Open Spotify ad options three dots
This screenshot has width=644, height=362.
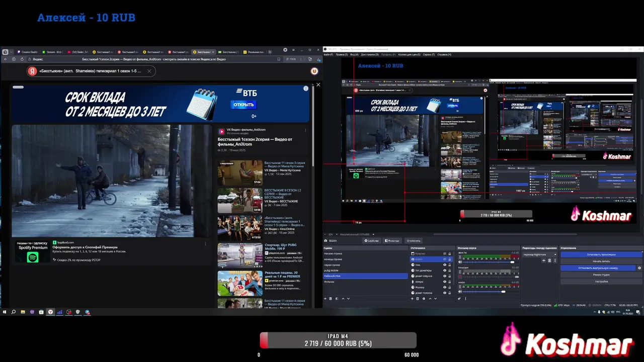tap(205, 243)
